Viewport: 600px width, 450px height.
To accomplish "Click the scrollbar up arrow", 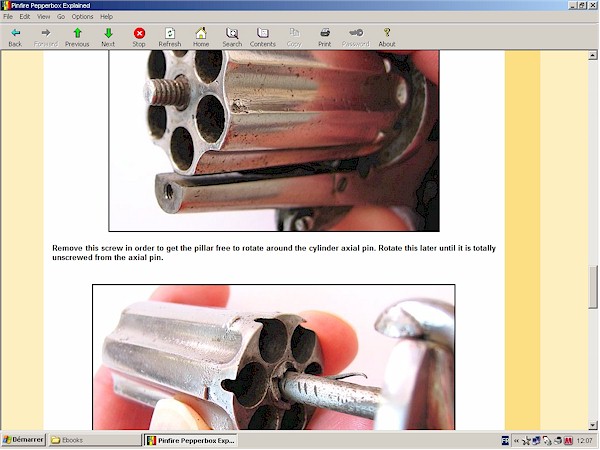I will click(593, 55).
